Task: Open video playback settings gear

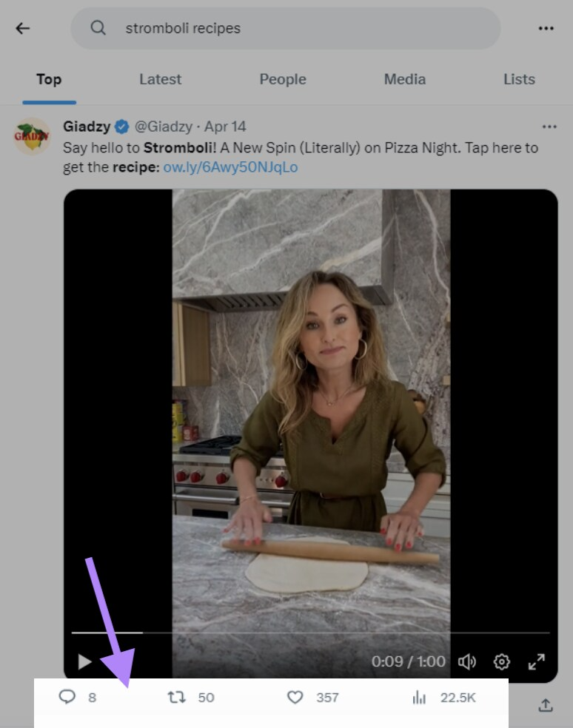Action: 502,662
